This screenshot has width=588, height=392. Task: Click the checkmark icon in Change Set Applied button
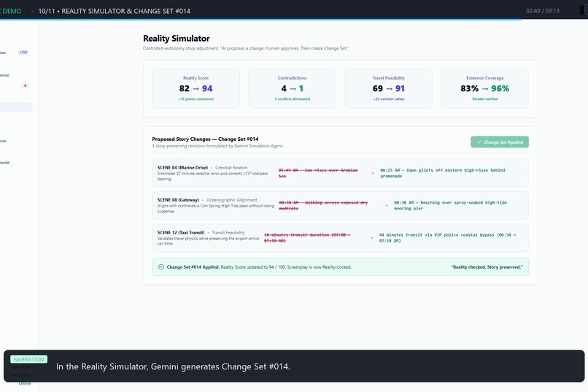click(x=479, y=142)
